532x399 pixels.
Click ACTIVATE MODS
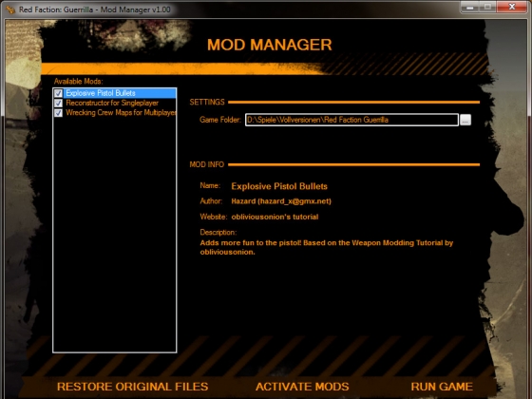tap(302, 387)
